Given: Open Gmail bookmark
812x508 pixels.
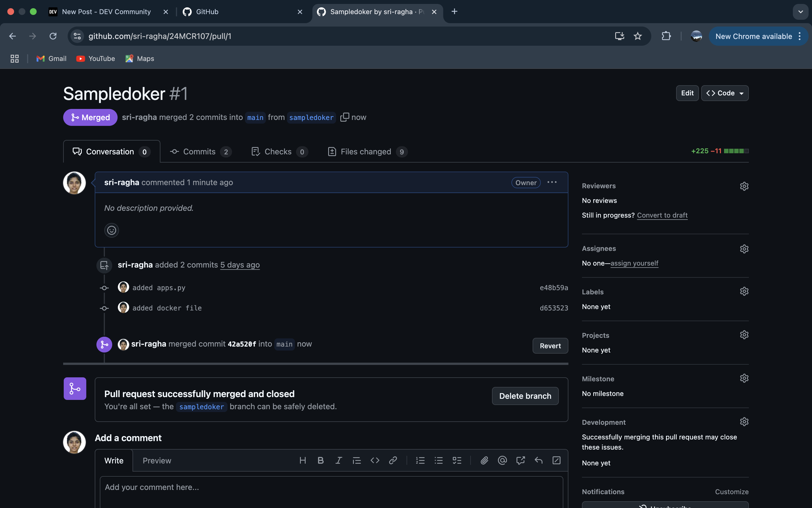Looking at the screenshot, I should pyautogui.click(x=51, y=58).
